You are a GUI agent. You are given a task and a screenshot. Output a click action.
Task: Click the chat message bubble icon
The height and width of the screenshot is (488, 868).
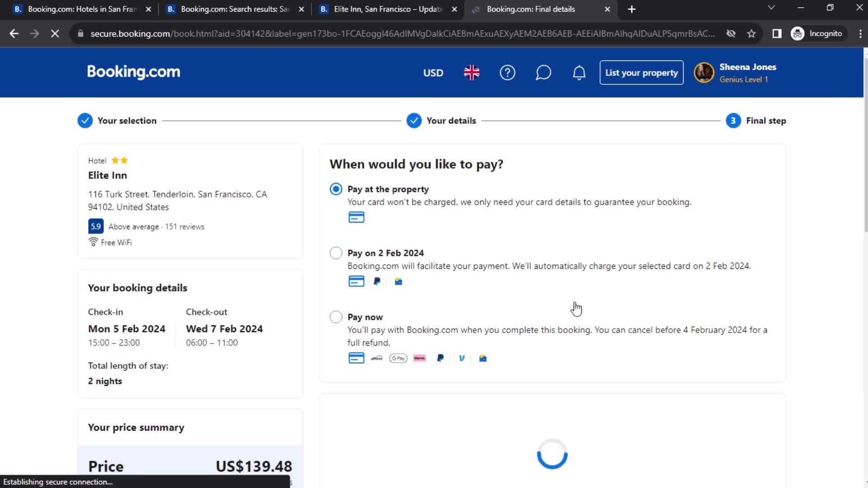click(543, 73)
